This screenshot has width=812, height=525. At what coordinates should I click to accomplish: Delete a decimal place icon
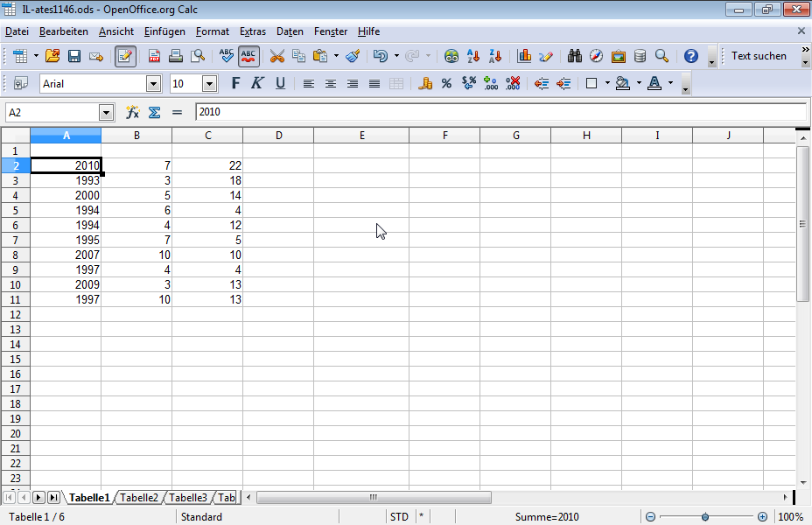coord(513,83)
